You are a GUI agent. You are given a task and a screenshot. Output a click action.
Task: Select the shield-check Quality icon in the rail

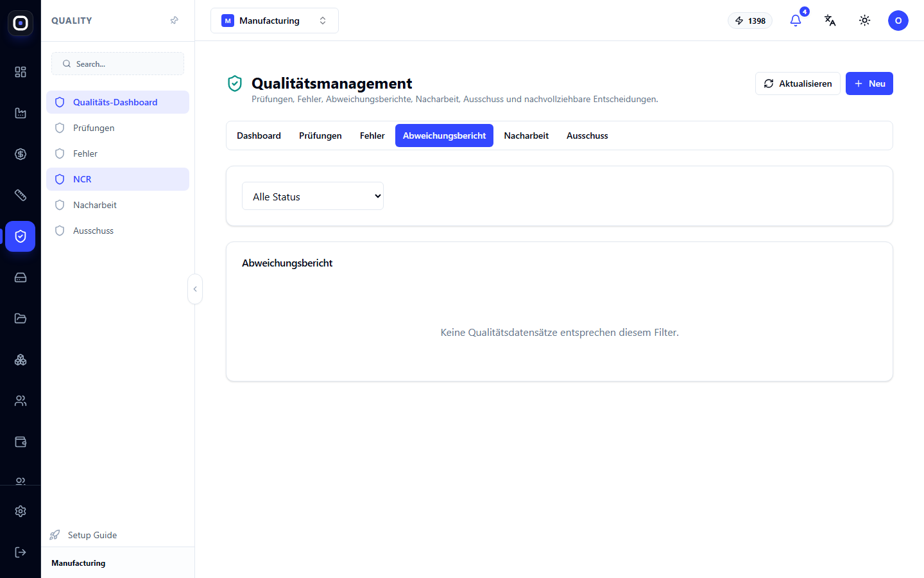coord(21,236)
